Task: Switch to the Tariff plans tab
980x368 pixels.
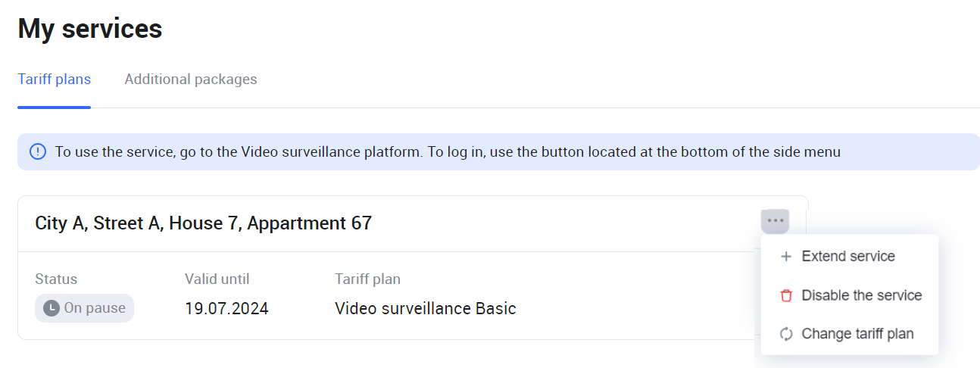Action: click(55, 80)
